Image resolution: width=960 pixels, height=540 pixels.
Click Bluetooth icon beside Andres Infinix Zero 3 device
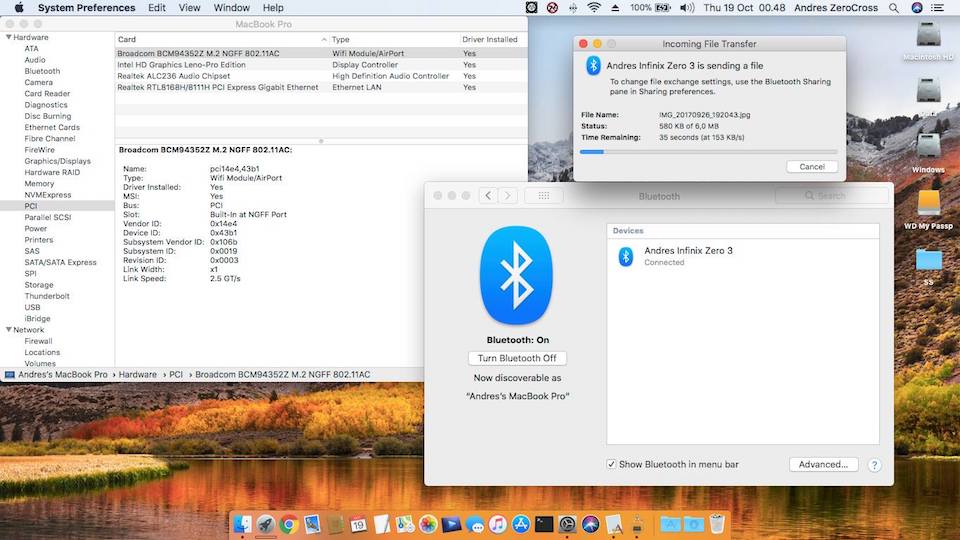point(626,256)
